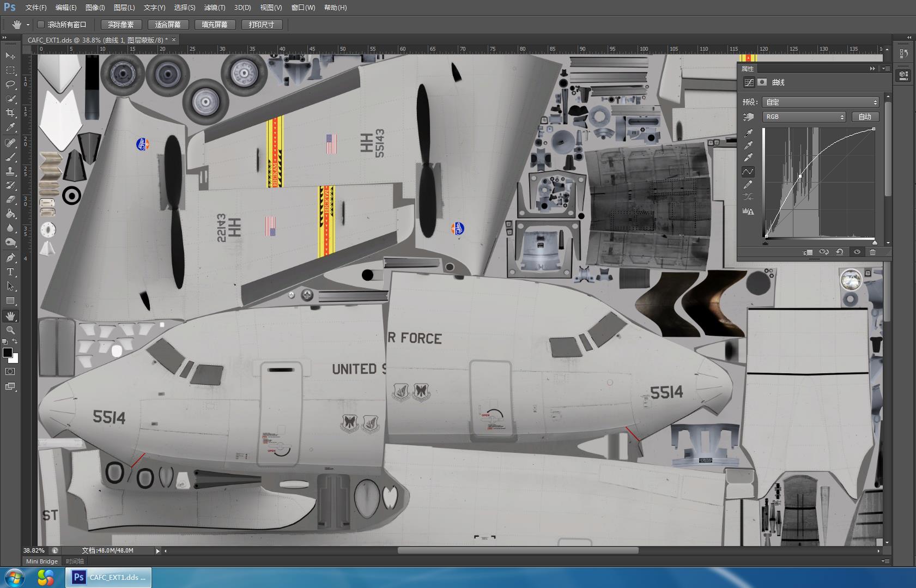Change the screen mode

coord(10,386)
